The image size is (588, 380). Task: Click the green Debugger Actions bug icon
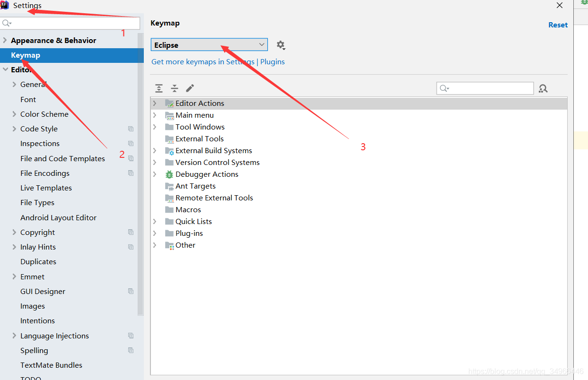coord(169,174)
